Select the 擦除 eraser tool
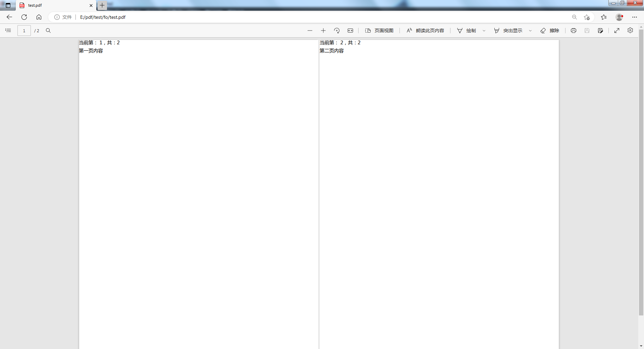Image resolution: width=644 pixels, height=349 pixels. (x=550, y=31)
